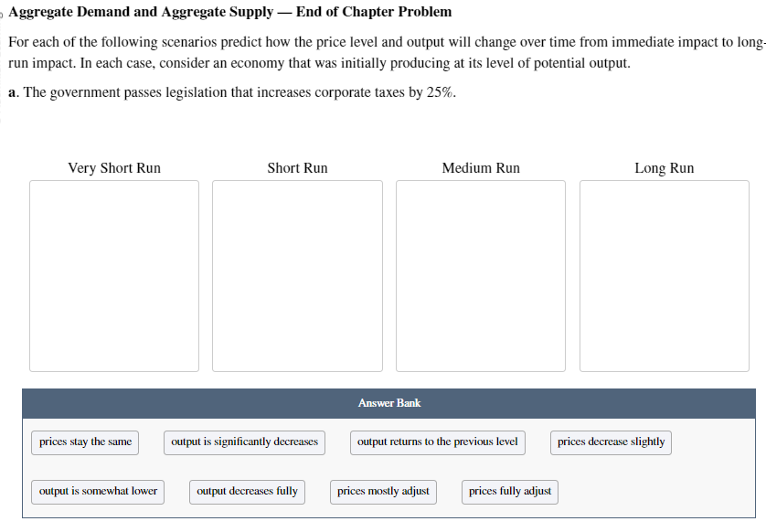
Task: Select the "output is significantly decreases" tile
Action: [x=244, y=442]
